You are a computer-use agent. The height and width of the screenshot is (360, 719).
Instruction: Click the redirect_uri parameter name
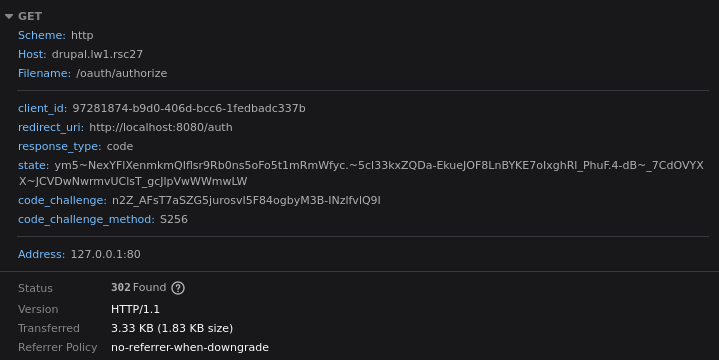click(x=51, y=127)
